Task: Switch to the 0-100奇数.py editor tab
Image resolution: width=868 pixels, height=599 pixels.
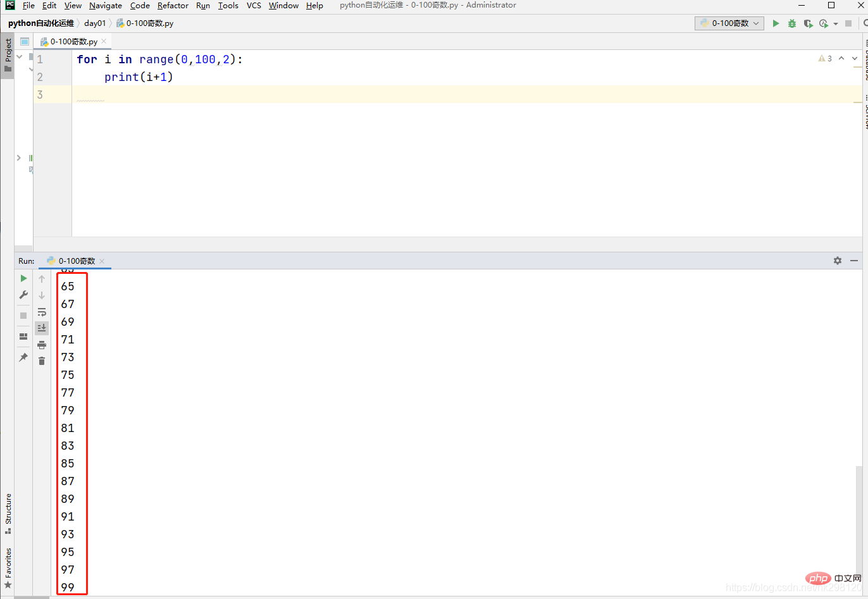Action: point(73,42)
